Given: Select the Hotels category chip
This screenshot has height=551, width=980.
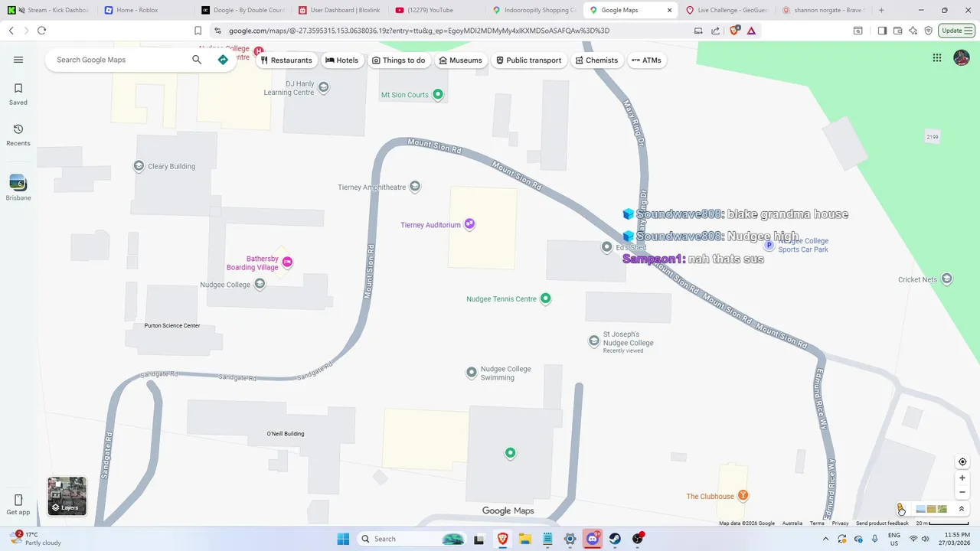Looking at the screenshot, I should [x=341, y=60].
